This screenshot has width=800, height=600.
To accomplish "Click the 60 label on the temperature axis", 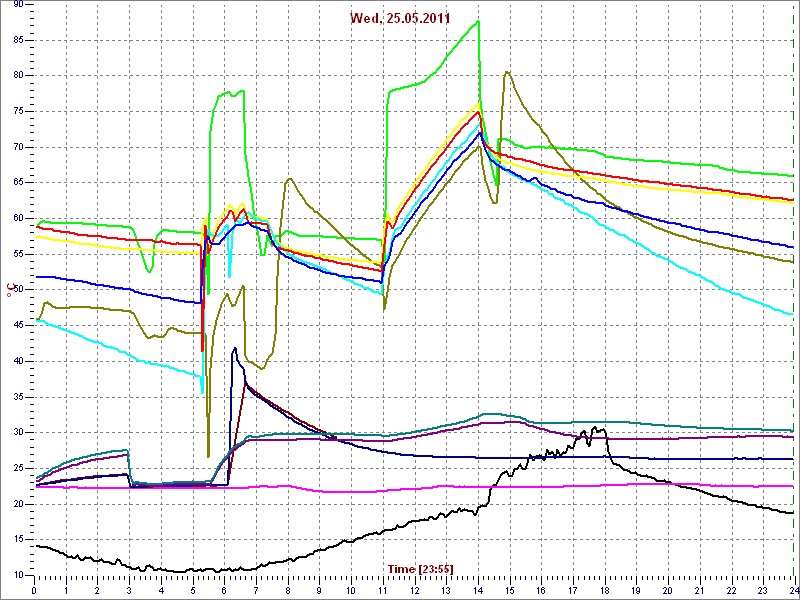I will 17,218.
